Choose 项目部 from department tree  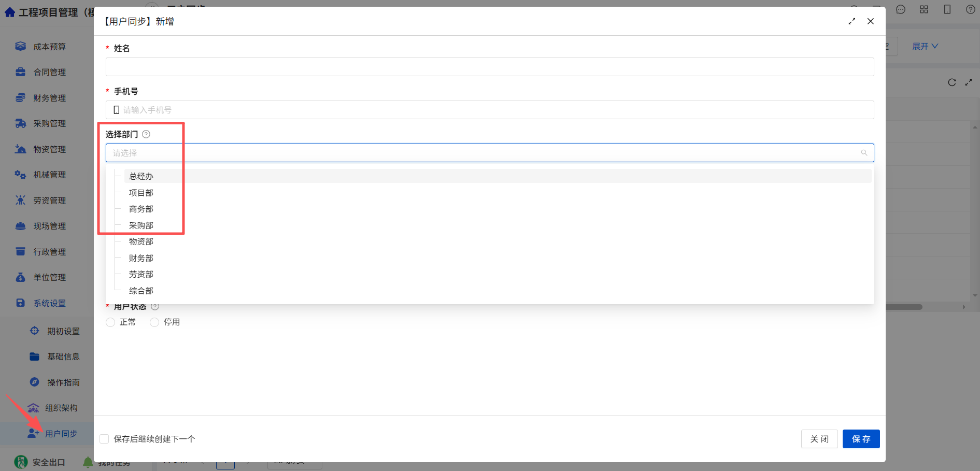[x=141, y=193]
